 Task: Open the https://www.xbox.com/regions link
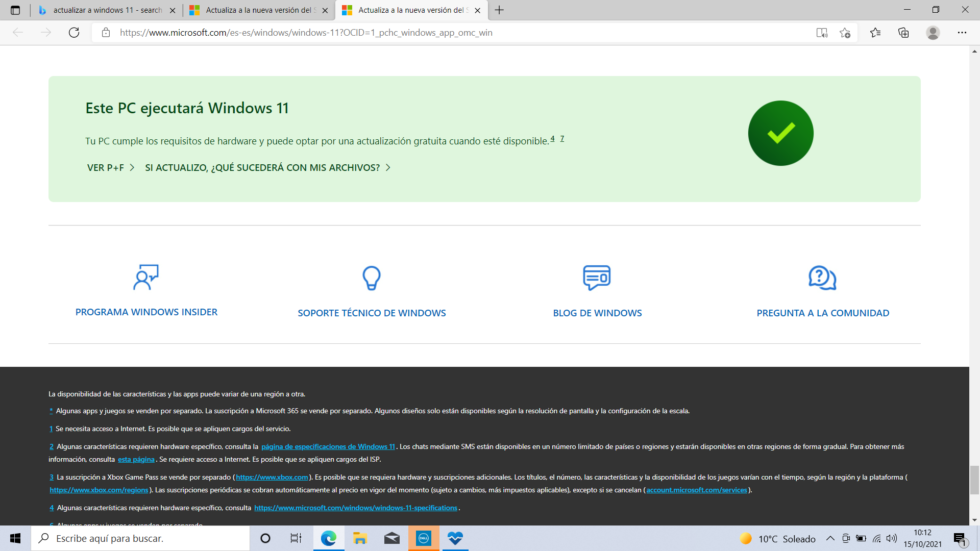click(99, 490)
